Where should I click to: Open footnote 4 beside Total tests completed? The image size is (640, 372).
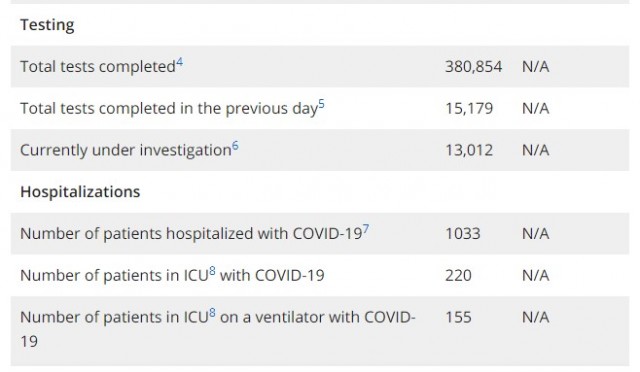(x=180, y=63)
